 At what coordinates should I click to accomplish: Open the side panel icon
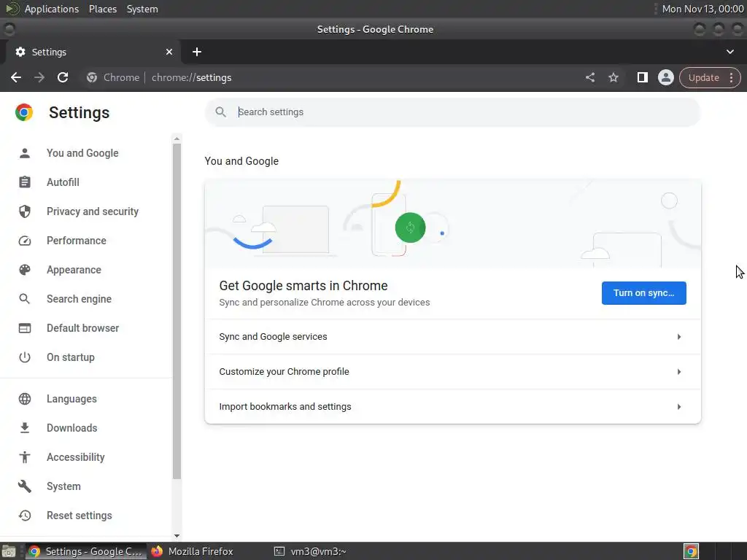(642, 77)
